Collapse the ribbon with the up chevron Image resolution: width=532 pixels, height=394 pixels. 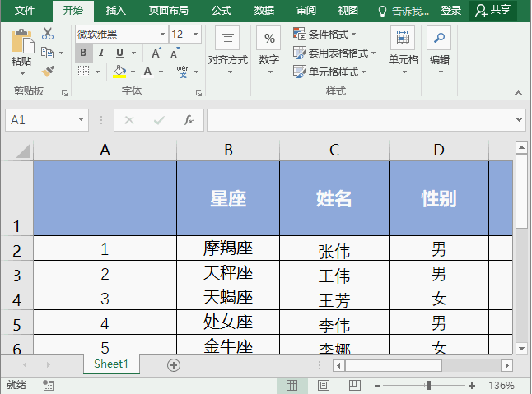(518, 93)
